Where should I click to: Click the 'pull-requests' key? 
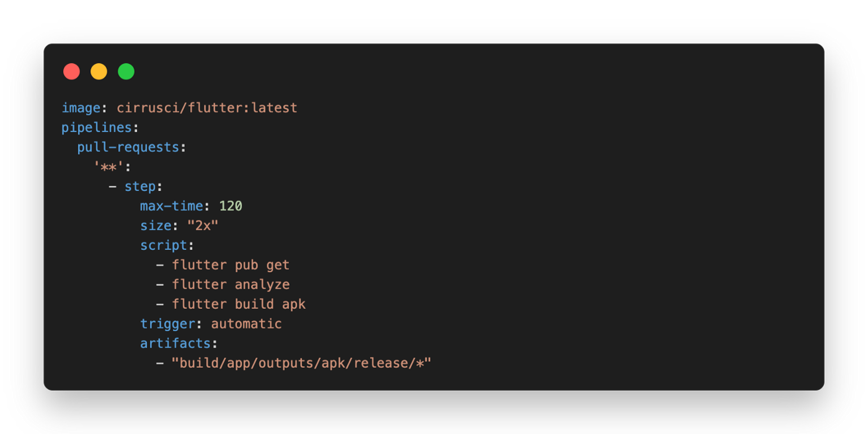point(128,147)
